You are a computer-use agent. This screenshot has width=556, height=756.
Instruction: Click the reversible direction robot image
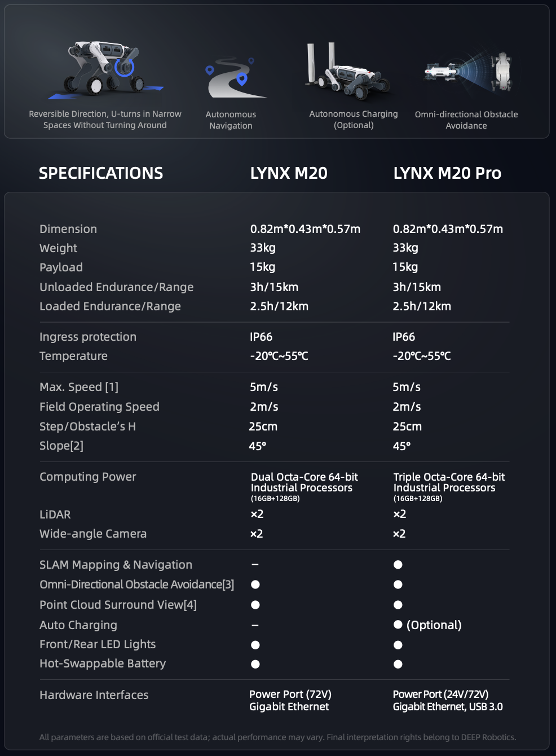[x=105, y=69]
